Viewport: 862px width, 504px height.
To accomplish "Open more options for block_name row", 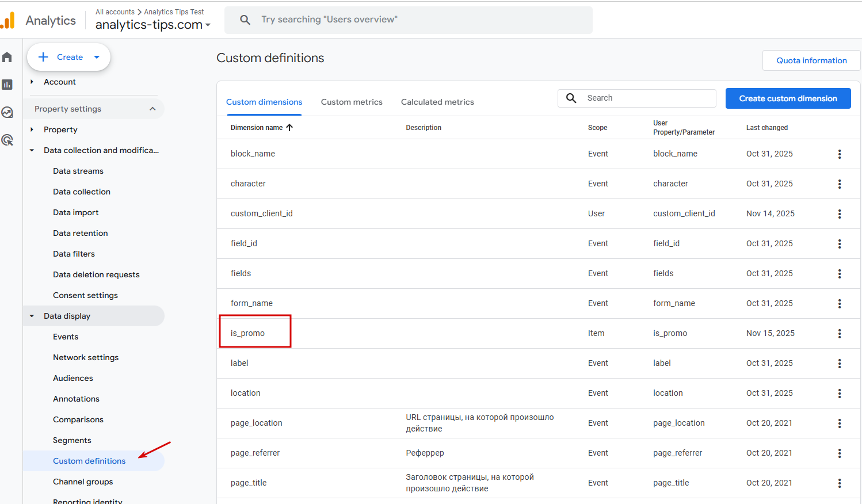I will tap(840, 154).
